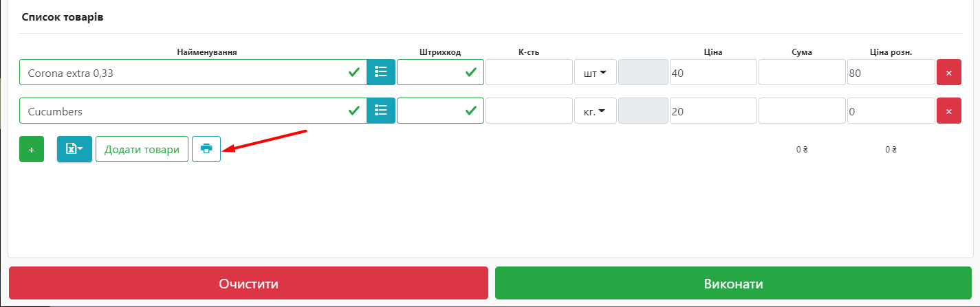Add a new row with plus button
Image resolution: width=980 pixels, height=307 pixels.
(x=32, y=149)
